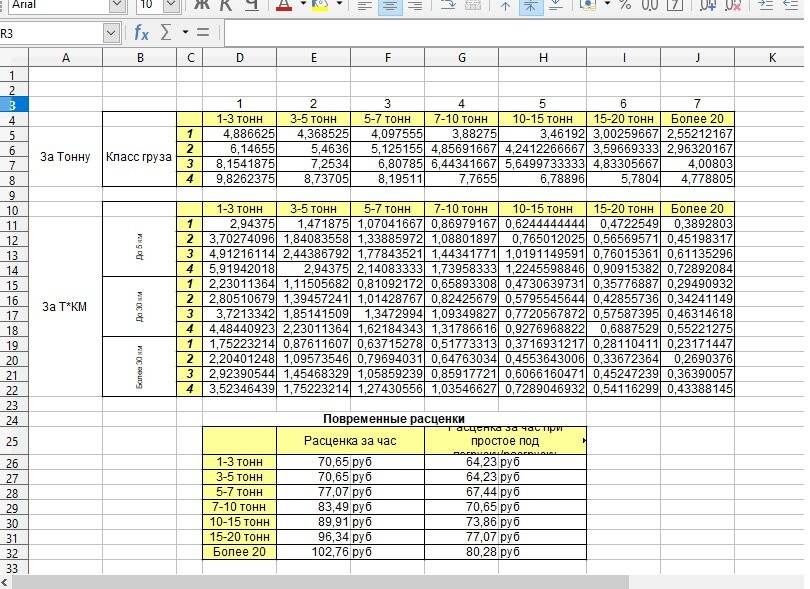Click the Wrap Text icon

[x=448, y=5]
